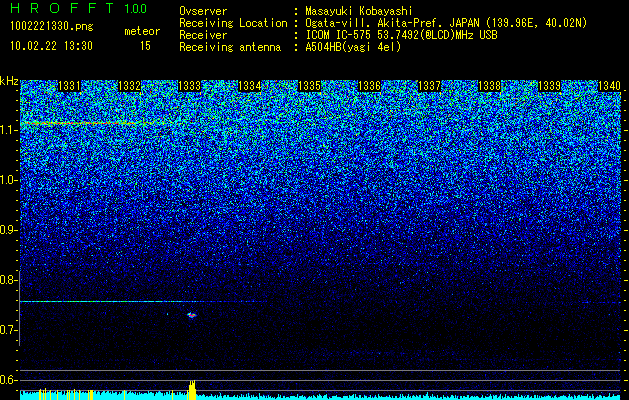The height and width of the screenshot is (400, 629).
Task: Select the file name 1002221330.png
Action: 52,27
